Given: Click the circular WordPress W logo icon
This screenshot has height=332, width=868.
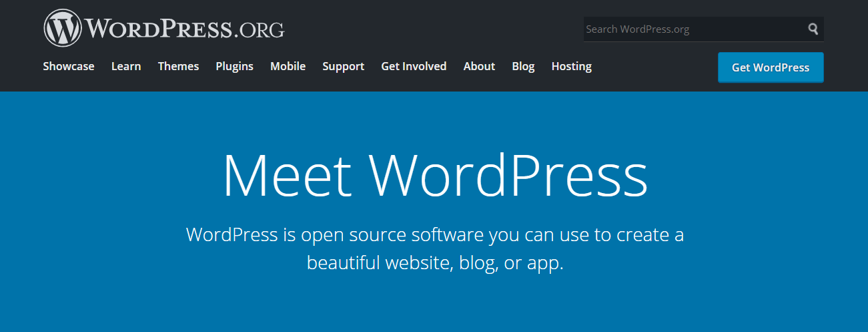Looking at the screenshot, I should tap(62, 29).
